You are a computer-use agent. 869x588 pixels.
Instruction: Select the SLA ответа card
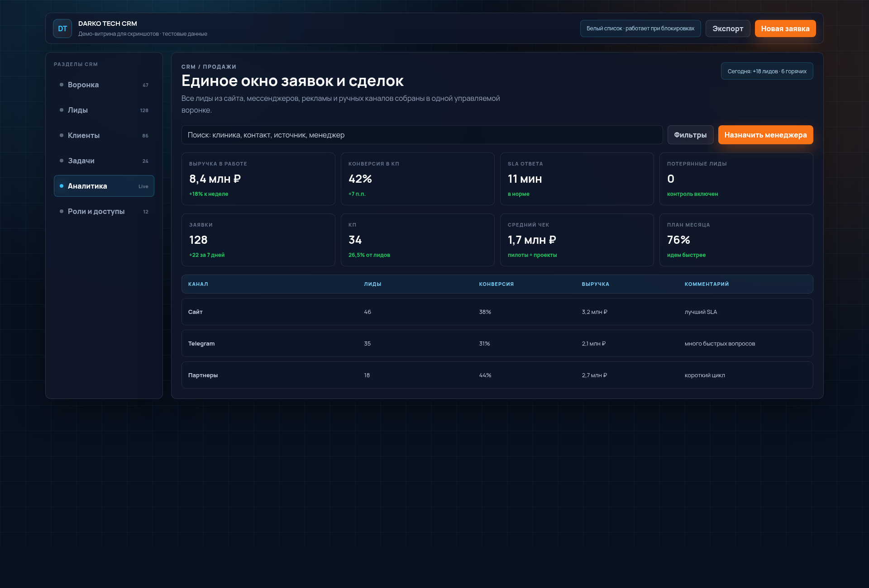click(x=577, y=179)
